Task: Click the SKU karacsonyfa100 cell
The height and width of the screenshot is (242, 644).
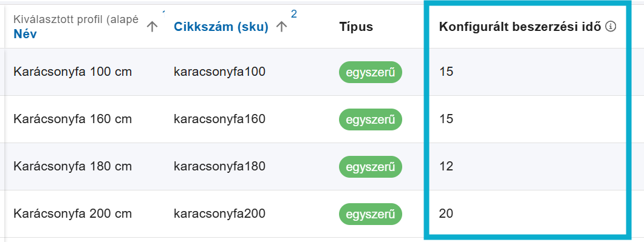Action: 219,72
